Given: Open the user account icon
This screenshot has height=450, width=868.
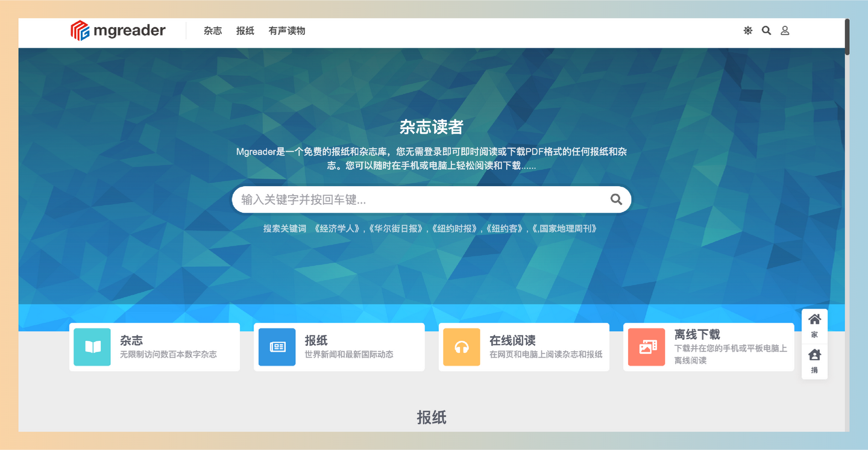Looking at the screenshot, I should [785, 30].
